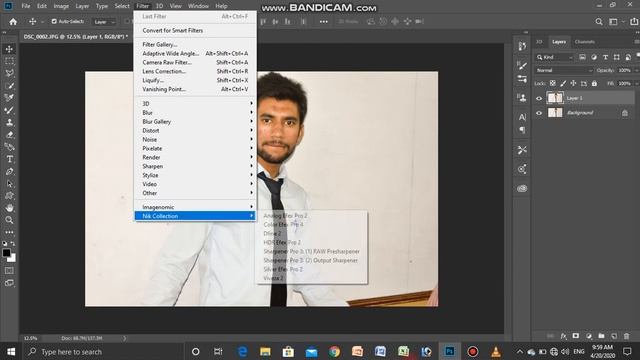Delete layer trash icon
Image resolution: width=640 pixels, height=360 pixels.
point(627,336)
